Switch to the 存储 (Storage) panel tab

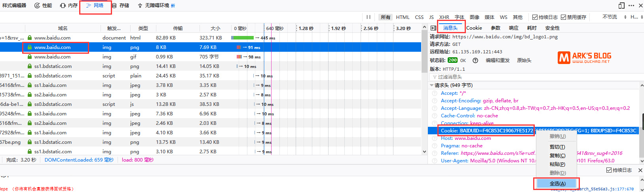[120, 6]
